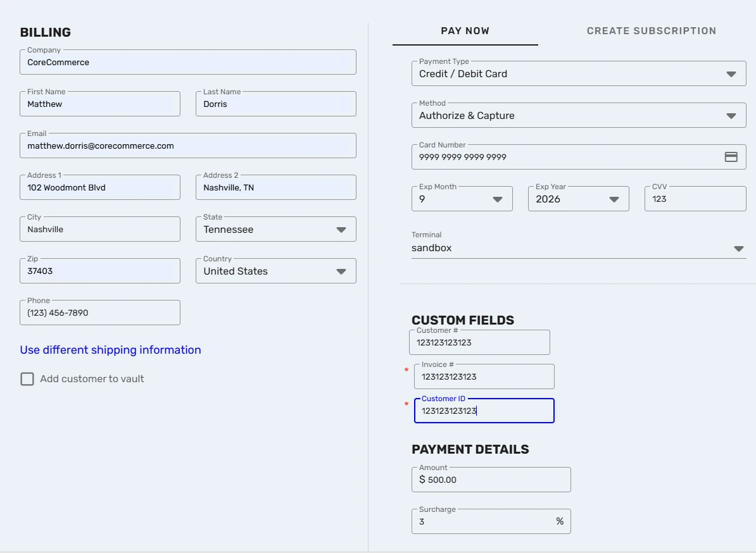Click the First Name field
The height and width of the screenshot is (553, 756).
tap(100, 104)
